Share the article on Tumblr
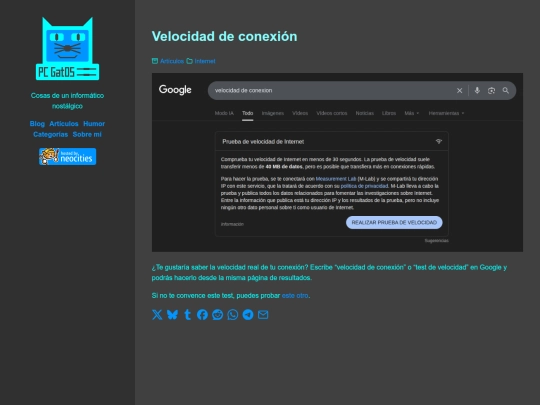The image size is (540, 405). click(187, 314)
